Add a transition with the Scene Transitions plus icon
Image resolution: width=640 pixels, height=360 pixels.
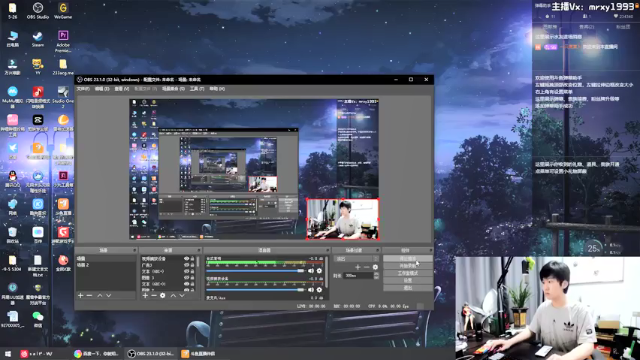358,267
